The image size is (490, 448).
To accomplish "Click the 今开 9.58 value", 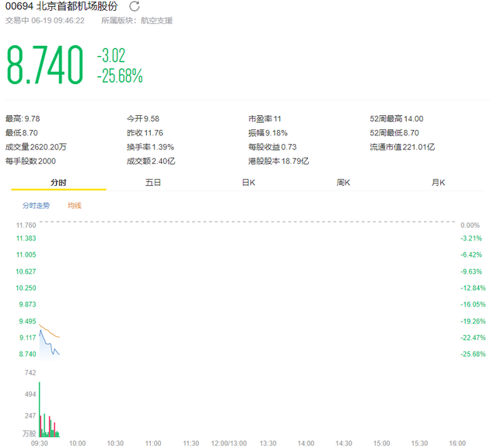I will click(x=143, y=119).
